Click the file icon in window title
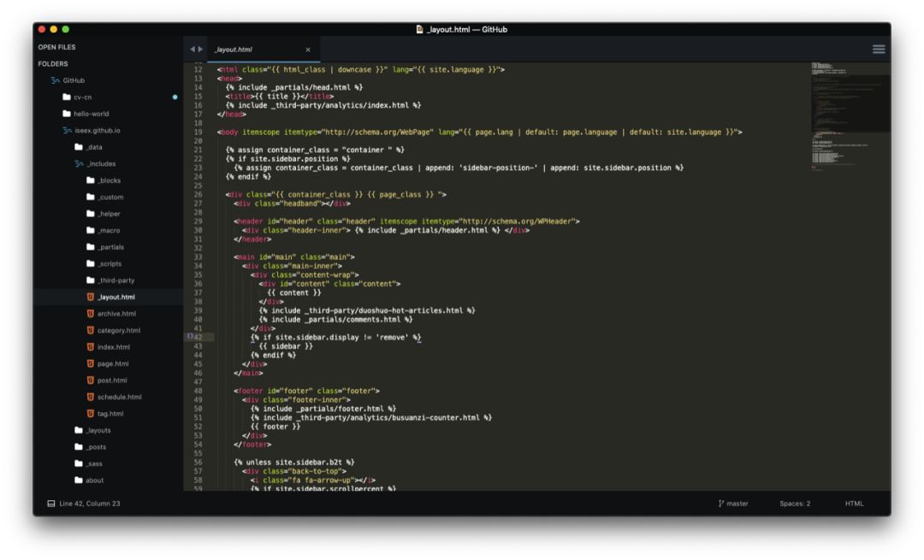This screenshot has width=924, height=560. [x=419, y=29]
